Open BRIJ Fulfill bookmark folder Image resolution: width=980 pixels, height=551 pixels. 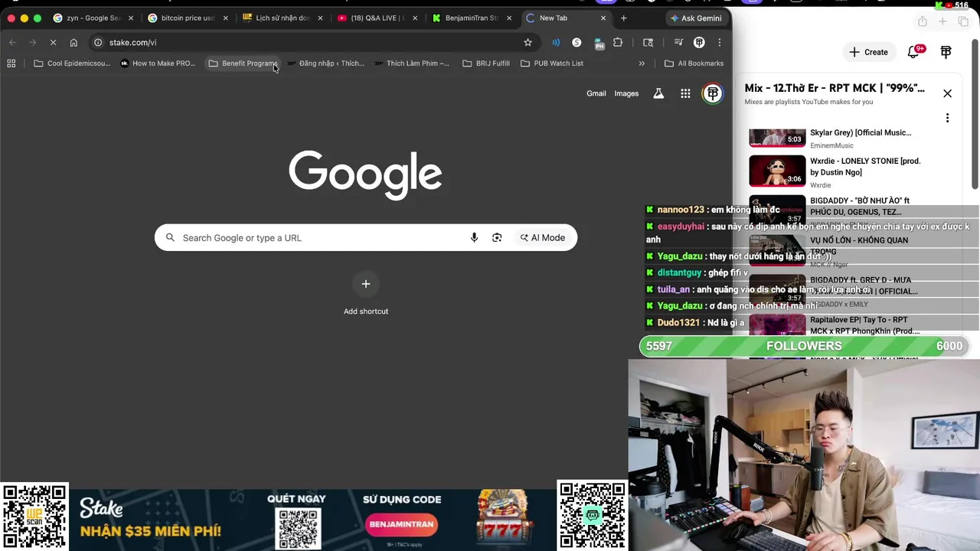(486, 64)
